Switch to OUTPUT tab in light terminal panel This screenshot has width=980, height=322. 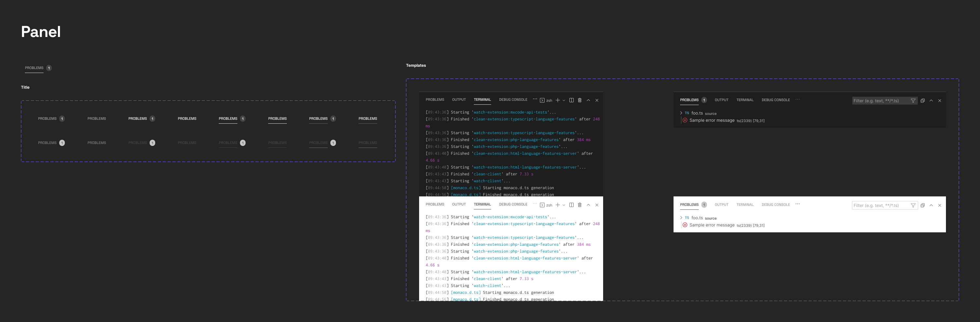point(459,205)
